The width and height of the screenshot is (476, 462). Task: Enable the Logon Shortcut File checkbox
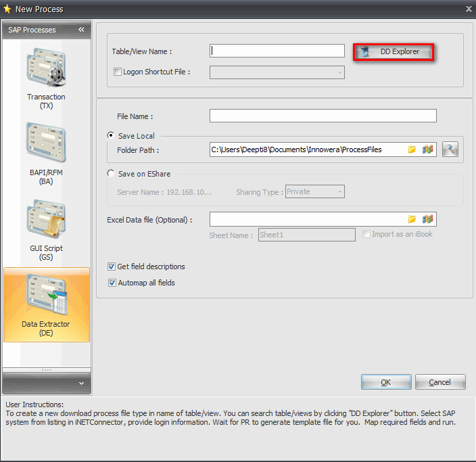pyautogui.click(x=117, y=72)
